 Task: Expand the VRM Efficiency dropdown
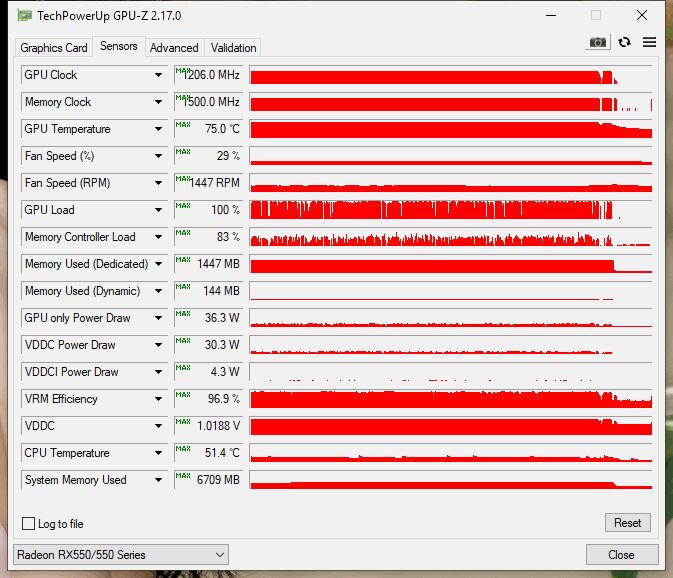click(158, 399)
